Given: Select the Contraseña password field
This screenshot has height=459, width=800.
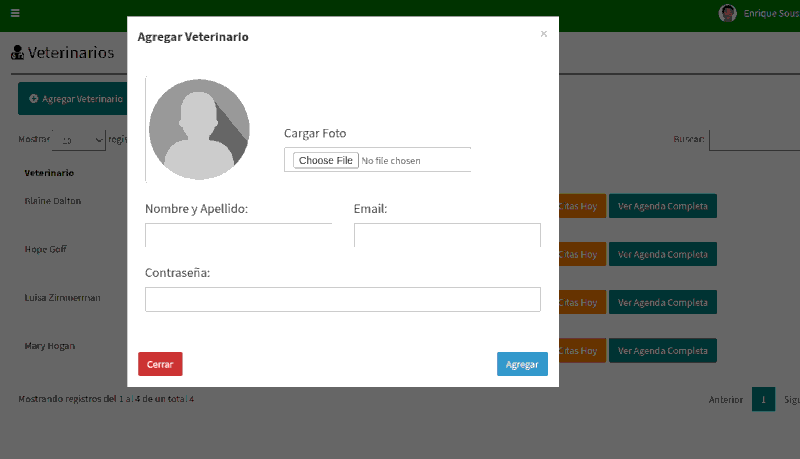Looking at the screenshot, I should click(x=342, y=299).
